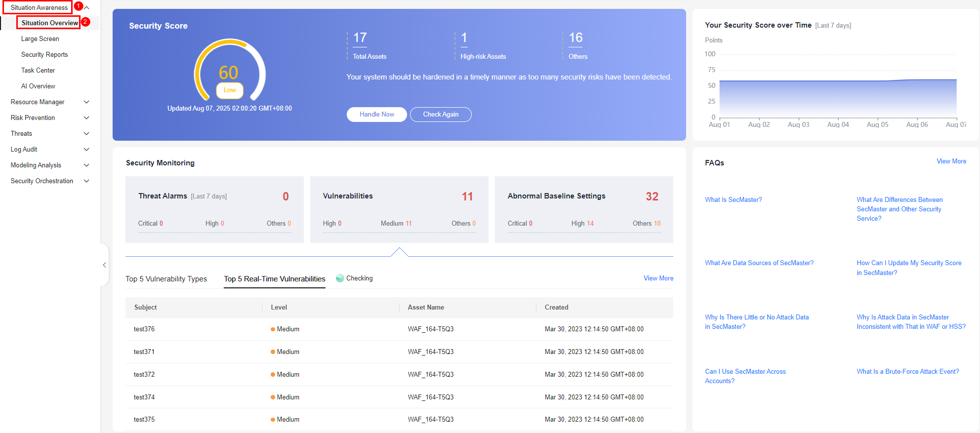Select the Abnormal Baseline Settings total 32
980x433 pixels.
coord(652,197)
